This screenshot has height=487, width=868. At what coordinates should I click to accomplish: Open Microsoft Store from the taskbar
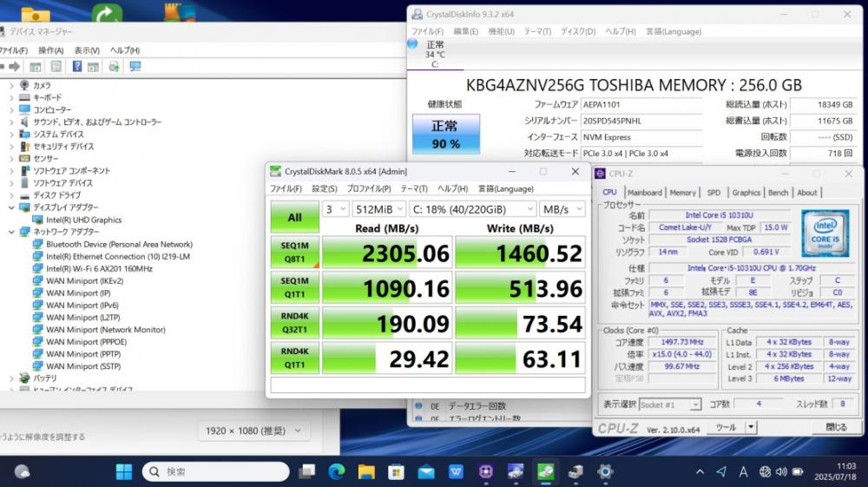397,471
